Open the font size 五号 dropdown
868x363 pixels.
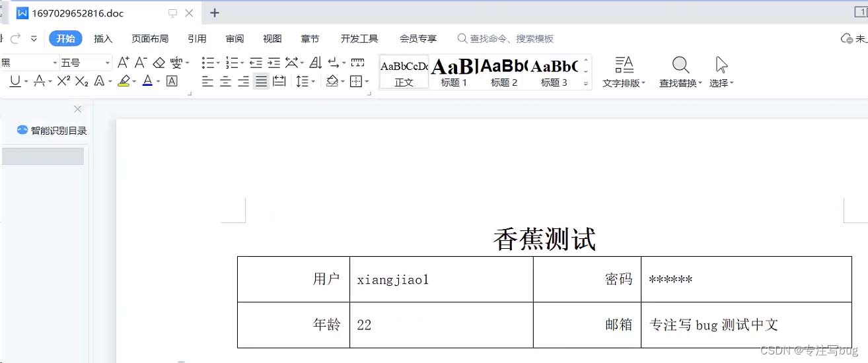tap(108, 63)
